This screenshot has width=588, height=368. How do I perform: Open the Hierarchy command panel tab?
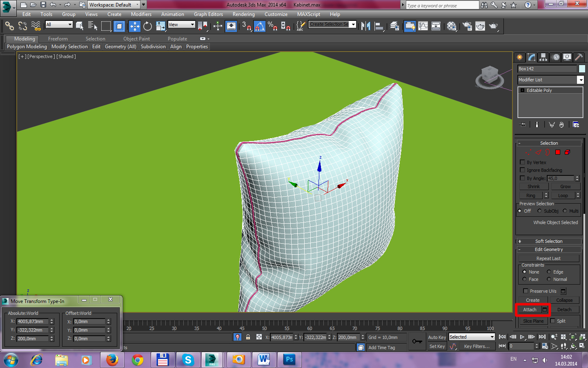(543, 57)
